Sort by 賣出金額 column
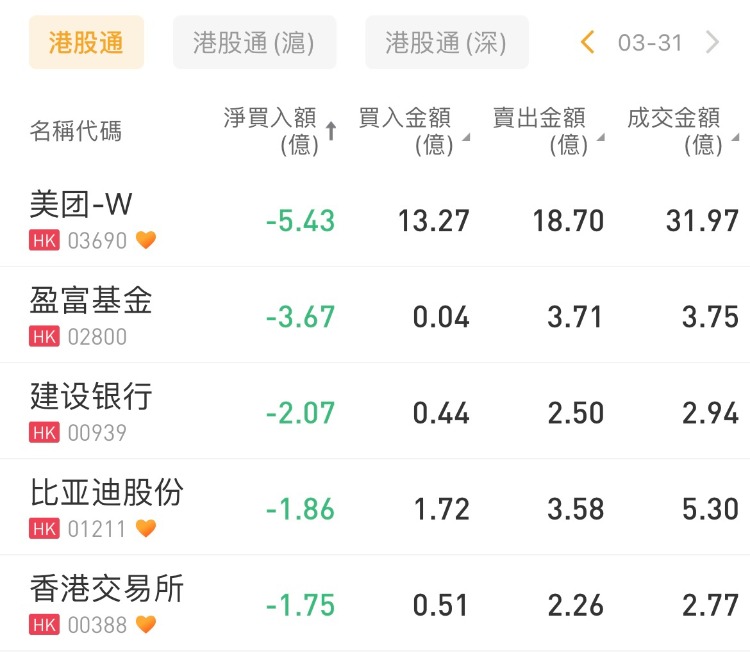The height and width of the screenshot is (656, 750). click(x=547, y=131)
